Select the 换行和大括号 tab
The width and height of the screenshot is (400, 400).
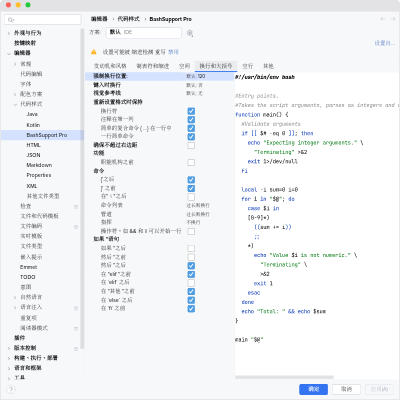coord(216,66)
